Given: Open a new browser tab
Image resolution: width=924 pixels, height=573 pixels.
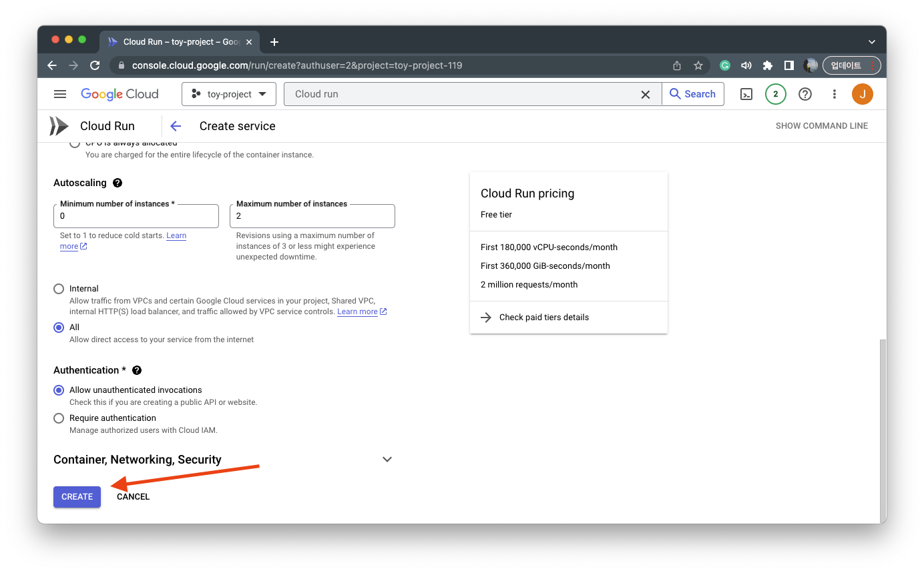Looking at the screenshot, I should 274,42.
